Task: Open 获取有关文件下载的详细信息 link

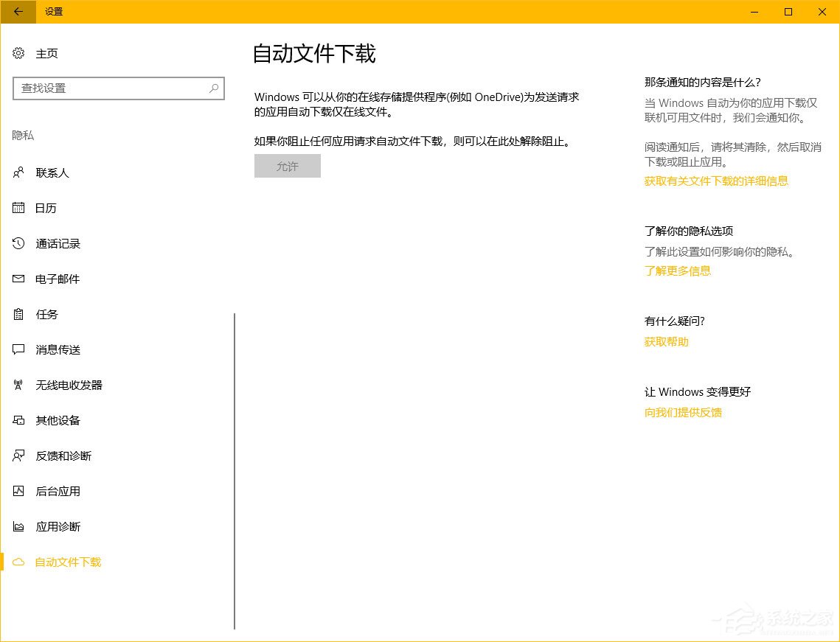Action: [715, 181]
